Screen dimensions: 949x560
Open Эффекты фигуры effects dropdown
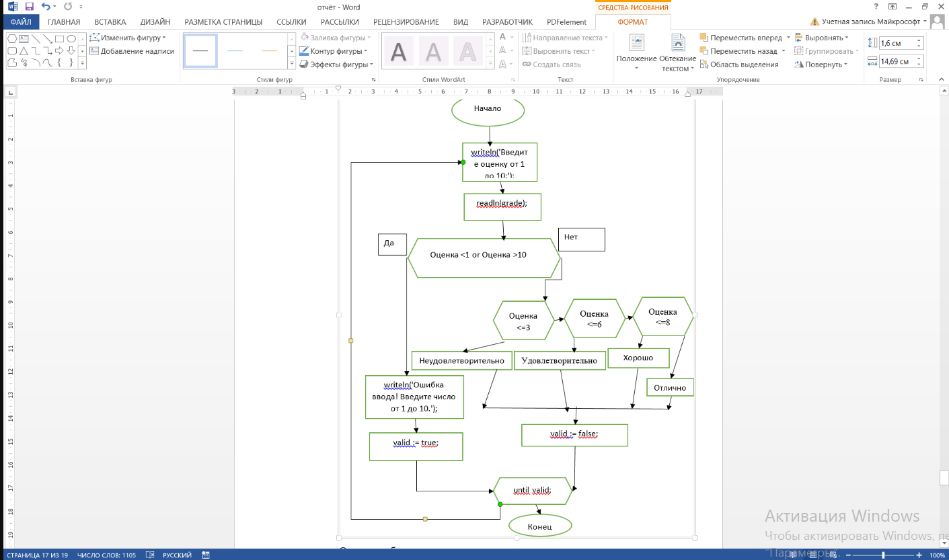click(336, 65)
